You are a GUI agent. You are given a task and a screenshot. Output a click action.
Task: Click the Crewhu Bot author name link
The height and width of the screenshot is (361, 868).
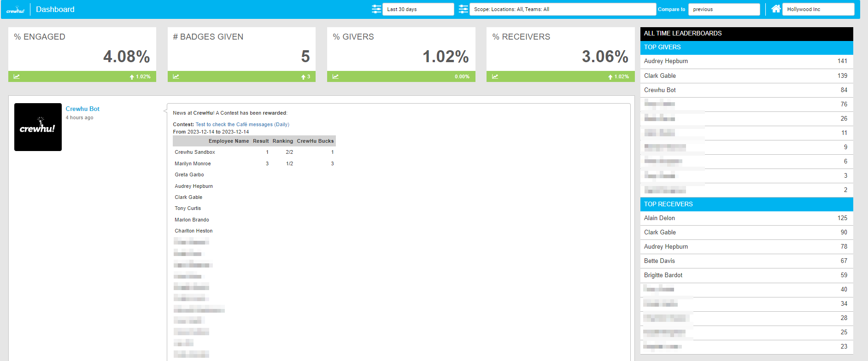tap(82, 109)
